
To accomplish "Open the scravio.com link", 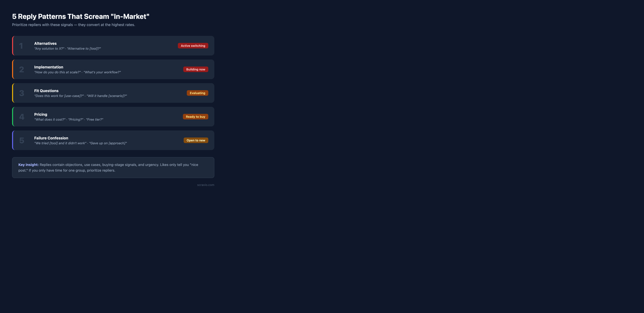I will (206, 185).
